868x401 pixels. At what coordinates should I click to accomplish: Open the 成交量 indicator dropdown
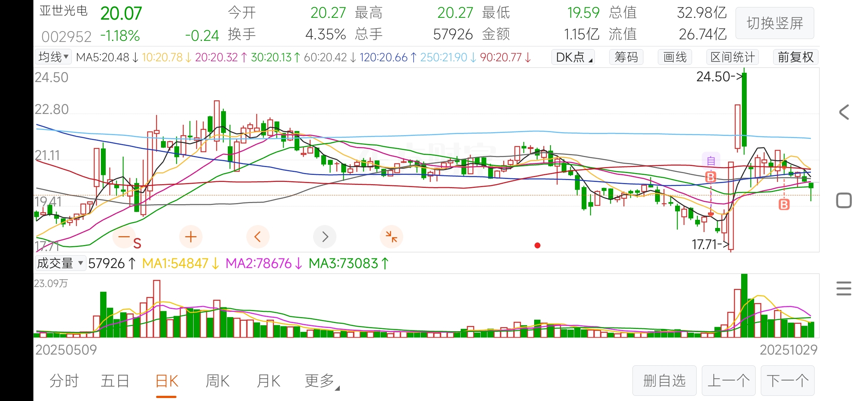(x=60, y=263)
